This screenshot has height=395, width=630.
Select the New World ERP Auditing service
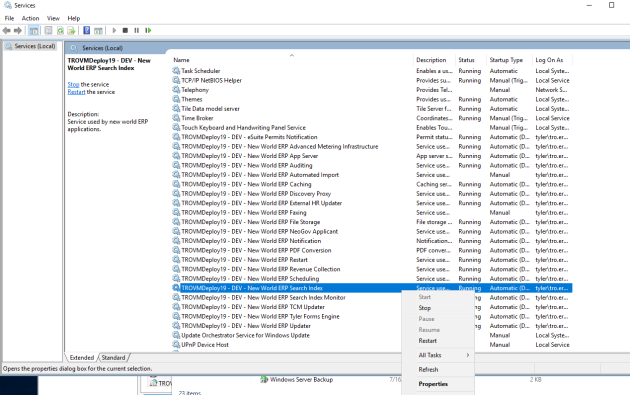click(372, 165)
